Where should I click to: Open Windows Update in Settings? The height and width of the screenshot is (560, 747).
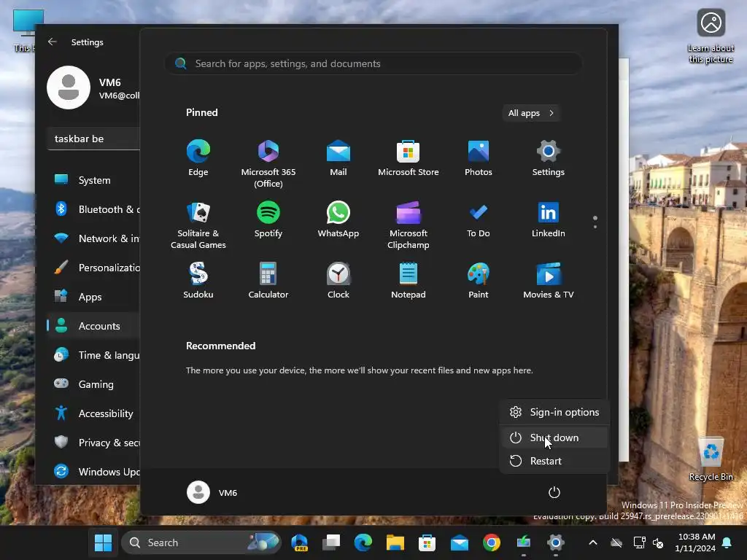point(94,472)
